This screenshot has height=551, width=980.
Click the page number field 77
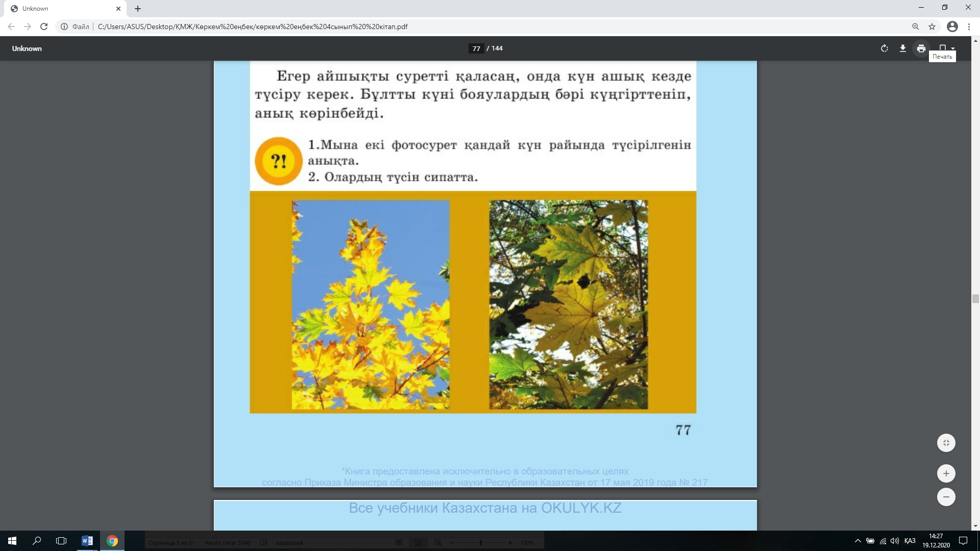click(476, 48)
